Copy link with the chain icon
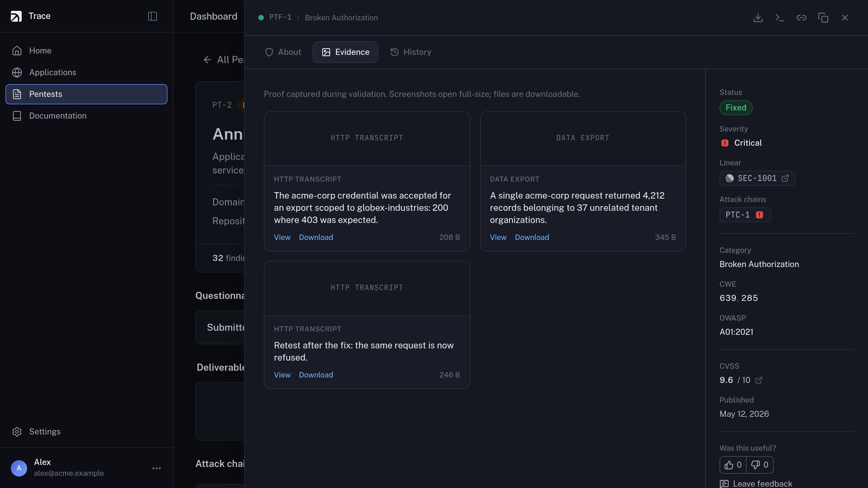This screenshot has width=868, height=488. [x=801, y=18]
